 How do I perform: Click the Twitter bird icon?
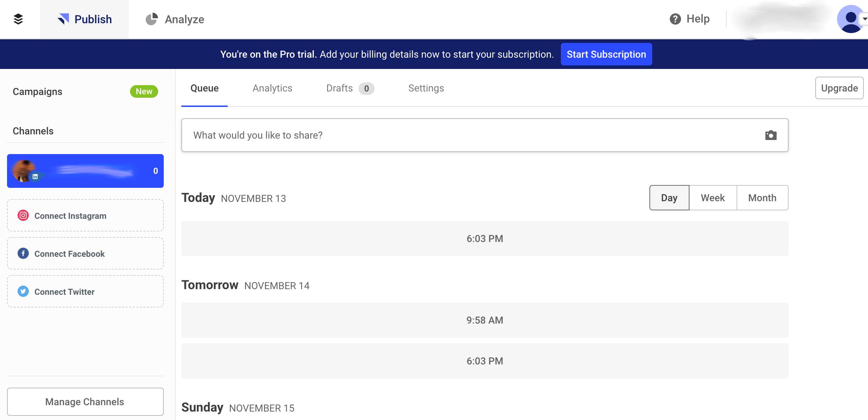point(23,291)
